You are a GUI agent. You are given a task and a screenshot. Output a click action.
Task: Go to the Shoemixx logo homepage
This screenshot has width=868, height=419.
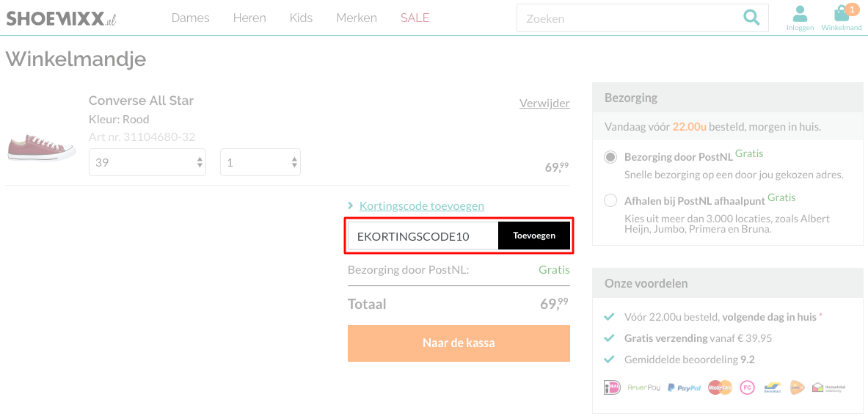pos(61,18)
